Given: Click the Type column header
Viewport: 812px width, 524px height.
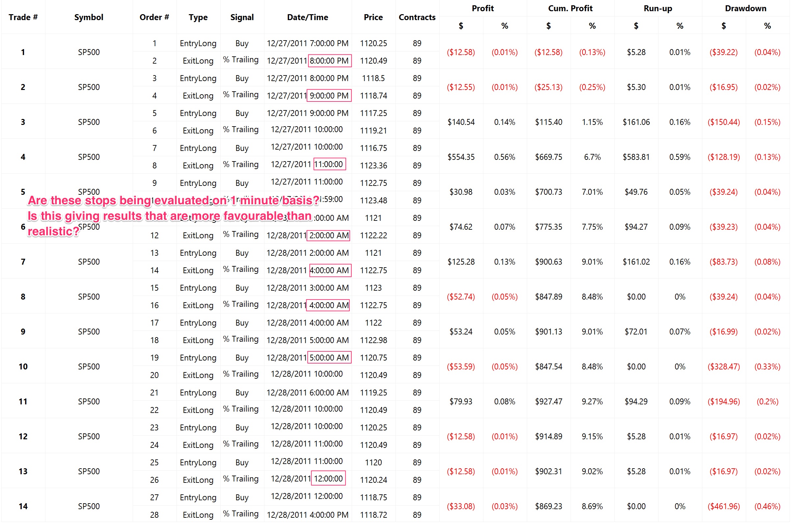Looking at the screenshot, I should (199, 17).
